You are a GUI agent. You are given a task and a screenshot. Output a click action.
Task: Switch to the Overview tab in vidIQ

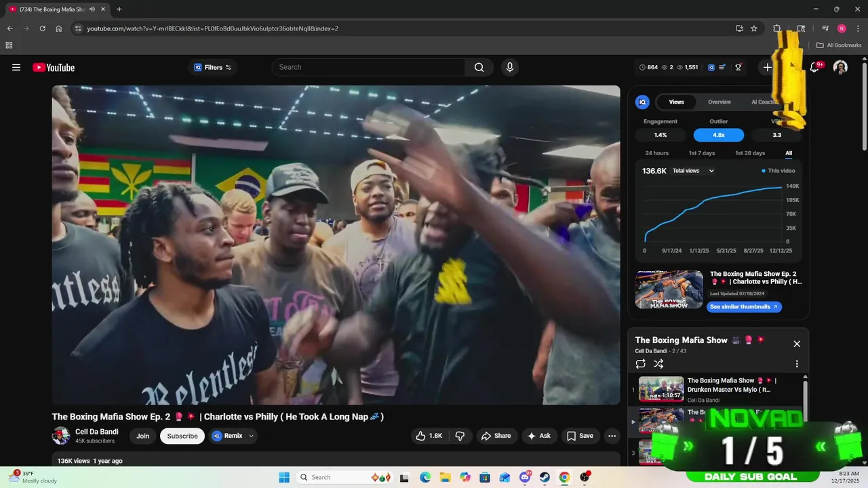click(719, 102)
